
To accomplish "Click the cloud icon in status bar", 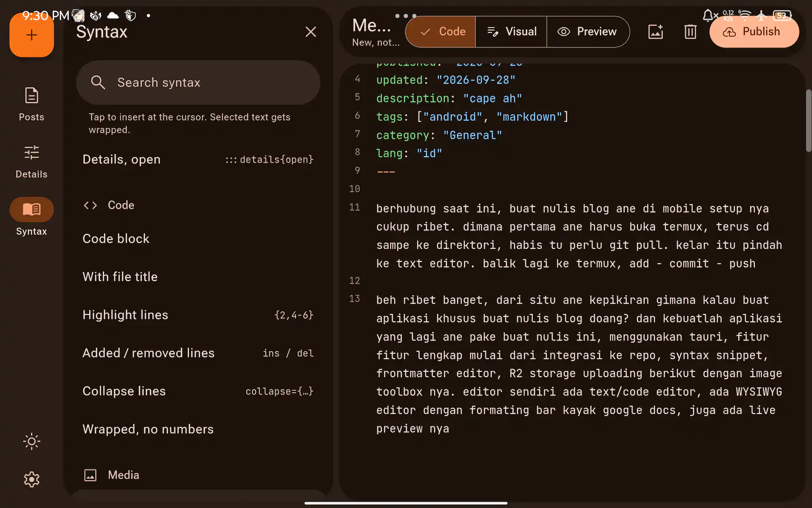I will pyautogui.click(x=113, y=16).
